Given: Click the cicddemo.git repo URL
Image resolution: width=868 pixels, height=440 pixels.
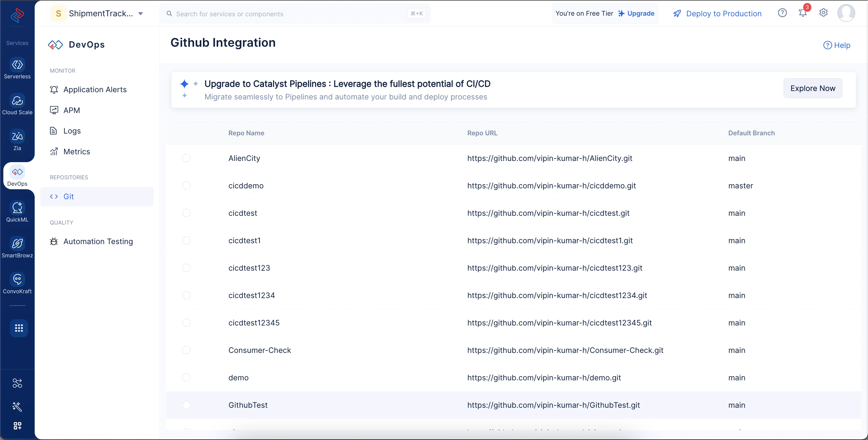Looking at the screenshot, I should [x=552, y=186].
